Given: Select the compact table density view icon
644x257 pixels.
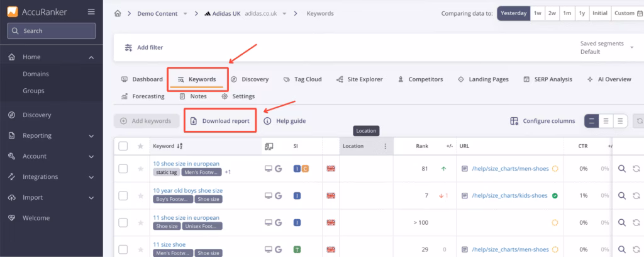Looking at the screenshot, I should (620, 121).
